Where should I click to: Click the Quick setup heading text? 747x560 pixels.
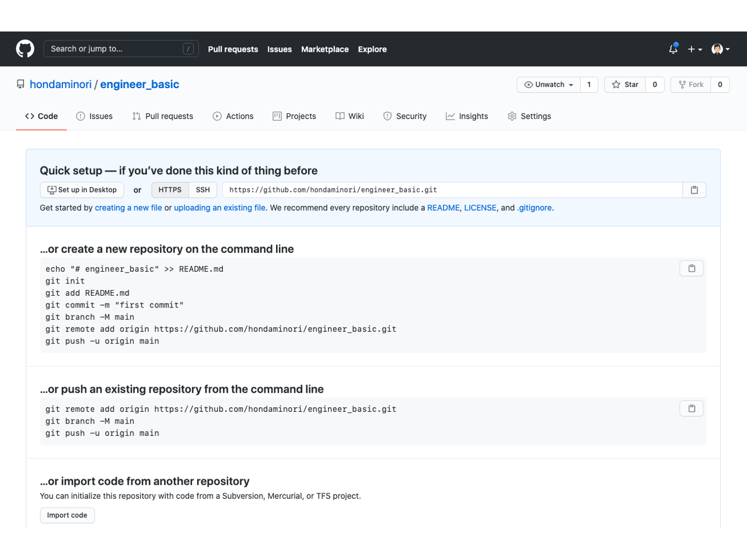click(x=179, y=171)
